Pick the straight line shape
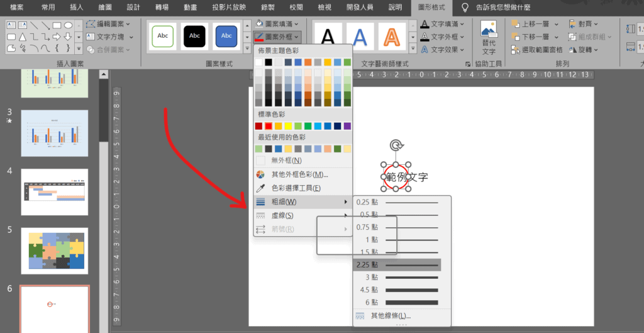The width and height of the screenshot is (644, 333). tap(34, 25)
